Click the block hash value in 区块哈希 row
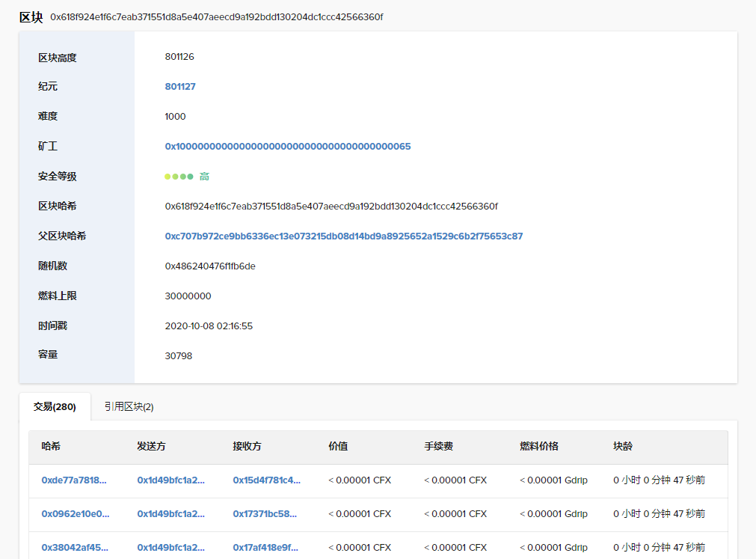 [331, 207]
